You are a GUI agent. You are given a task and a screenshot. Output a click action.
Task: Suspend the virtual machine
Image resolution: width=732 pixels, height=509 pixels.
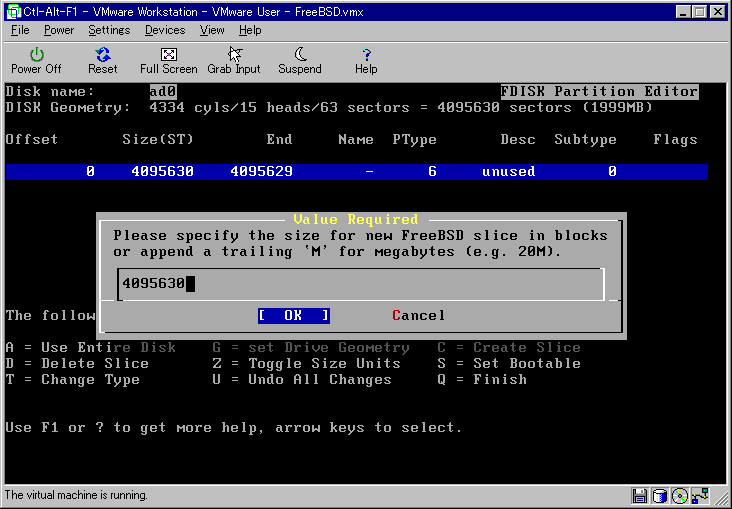point(300,61)
